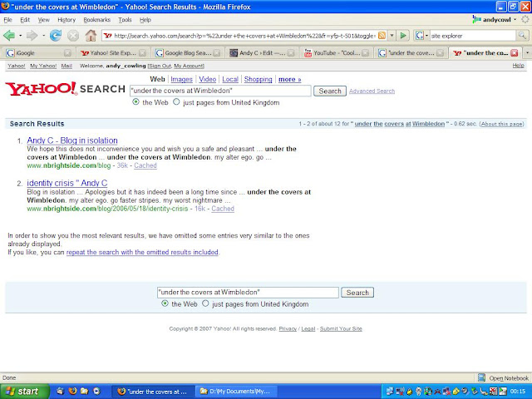Open the list all tabs dropdown
This screenshot has height=399, width=532.
527,53
